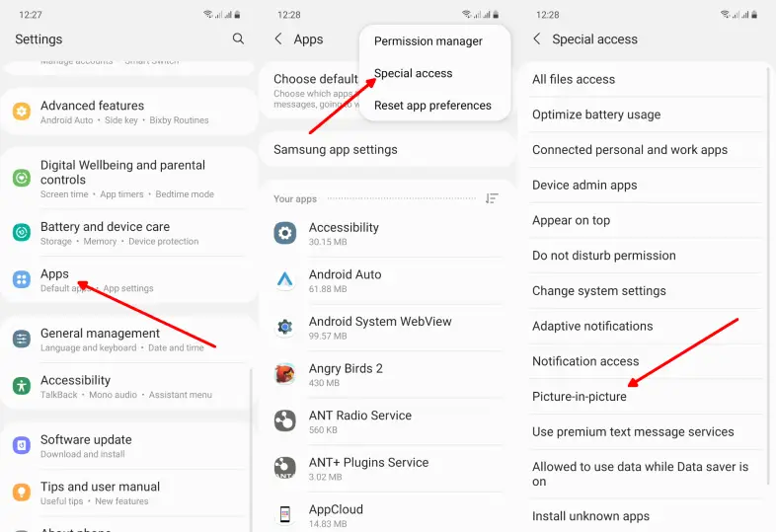Image resolution: width=776 pixels, height=532 pixels.
Task: Open Do not disturb permission
Action: (646, 256)
